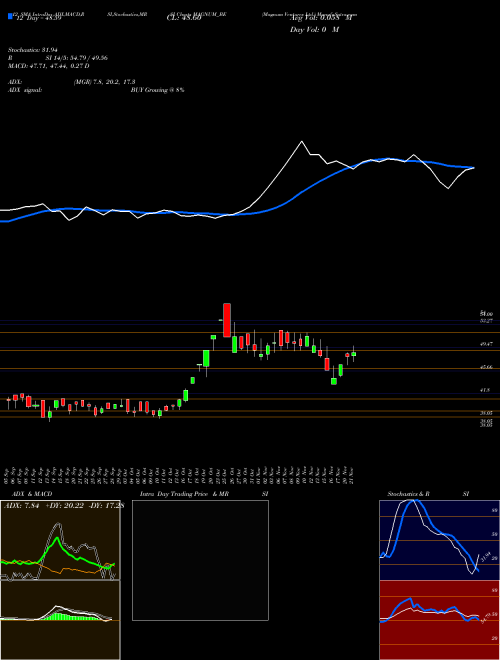500x660 pixels.
Task: Click the peak of the white price line
Action: point(302,141)
